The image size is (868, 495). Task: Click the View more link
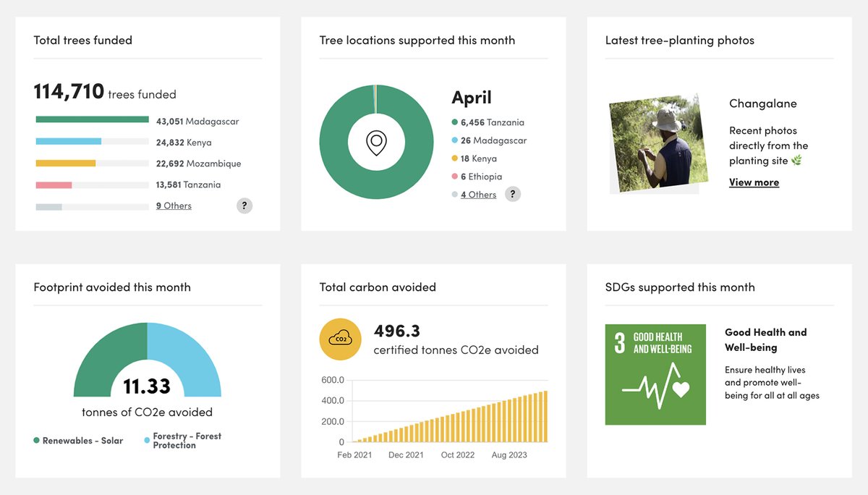[754, 182]
